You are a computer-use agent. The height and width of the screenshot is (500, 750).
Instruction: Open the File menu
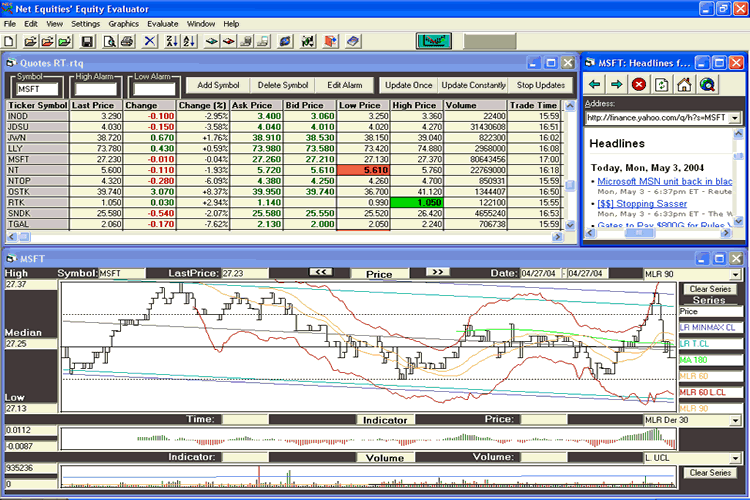pos(10,23)
